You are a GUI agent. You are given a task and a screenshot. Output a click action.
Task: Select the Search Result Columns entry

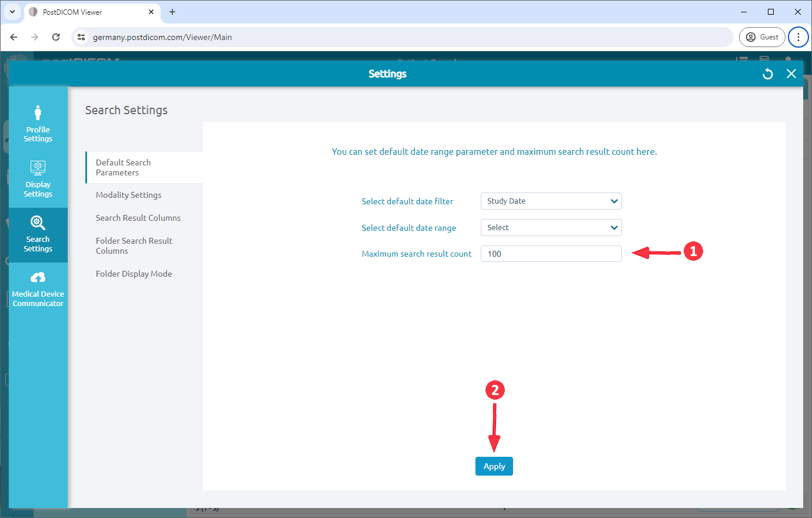pyautogui.click(x=138, y=217)
